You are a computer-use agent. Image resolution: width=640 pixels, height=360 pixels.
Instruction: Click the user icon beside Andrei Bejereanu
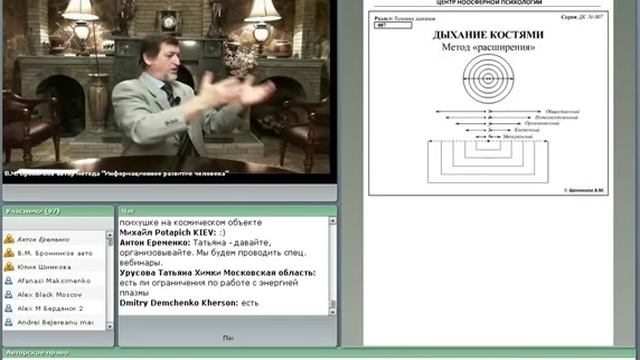9,322
